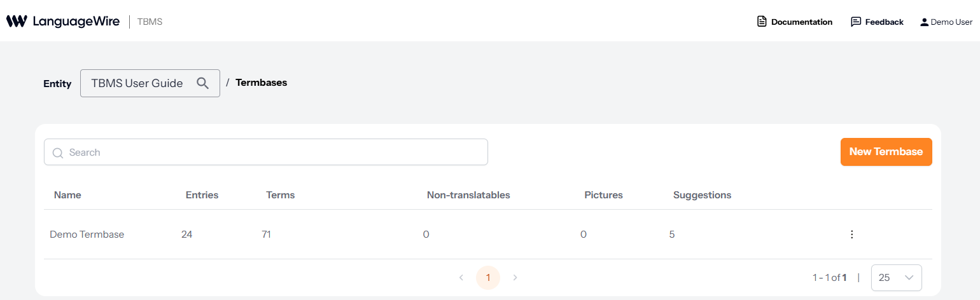Image resolution: width=980 pixels, height=300 pixels.
Task: Sort by the Name column header
Action: (67, 195)
